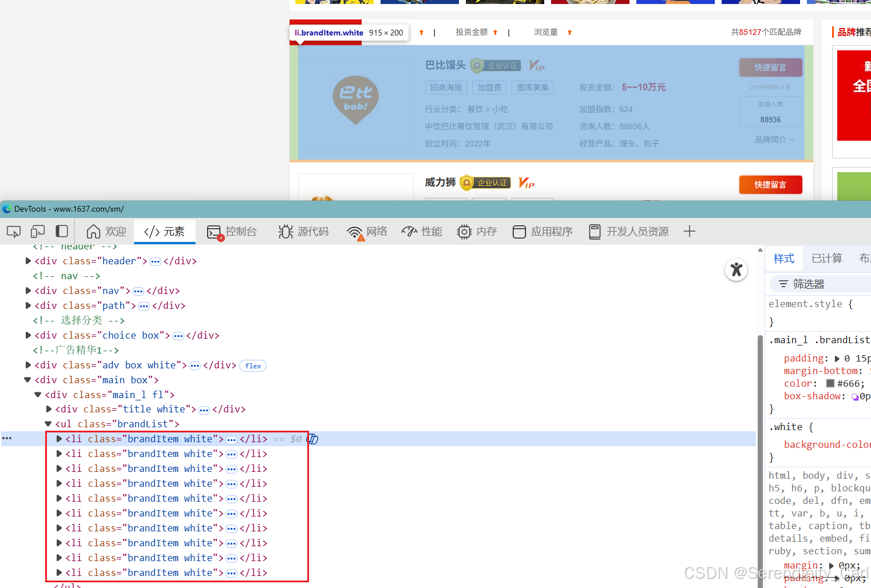Click the 加盟费 tag button
This screenshot has height=588, width=871.
tap(489, 88)
